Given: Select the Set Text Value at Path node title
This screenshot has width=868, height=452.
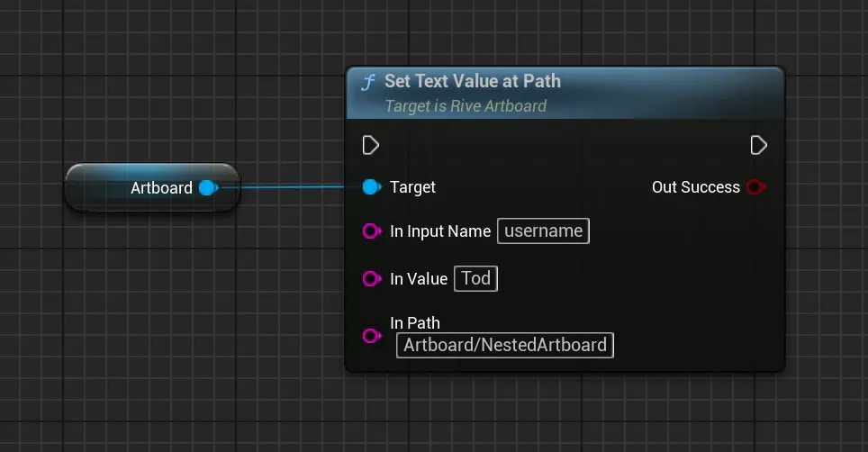Looking at the screenshot, I should [472, 81].
